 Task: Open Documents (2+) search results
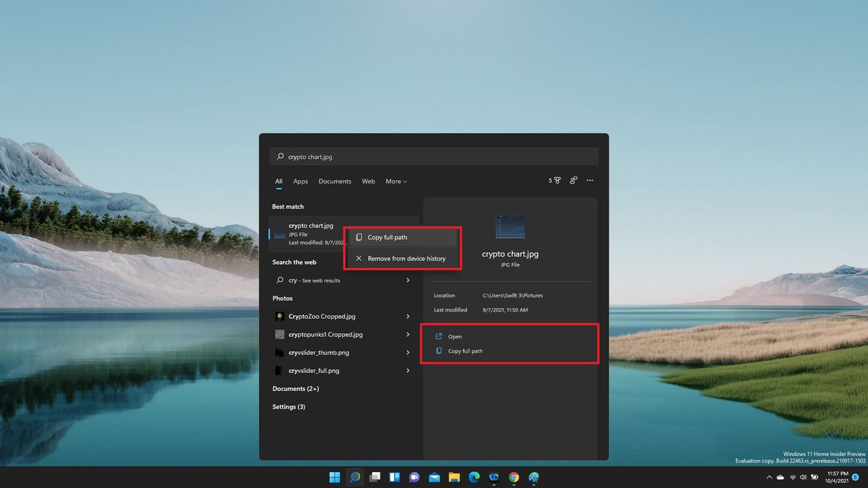(296, 388)
